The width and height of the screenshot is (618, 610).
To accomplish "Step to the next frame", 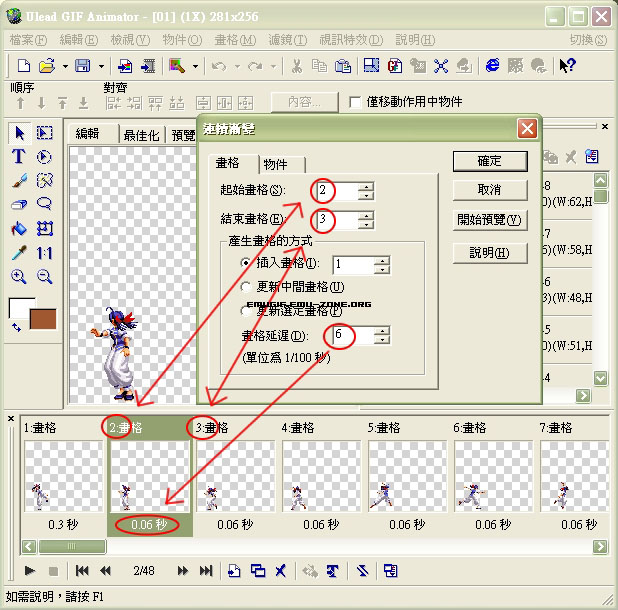I will pos(182,570).
